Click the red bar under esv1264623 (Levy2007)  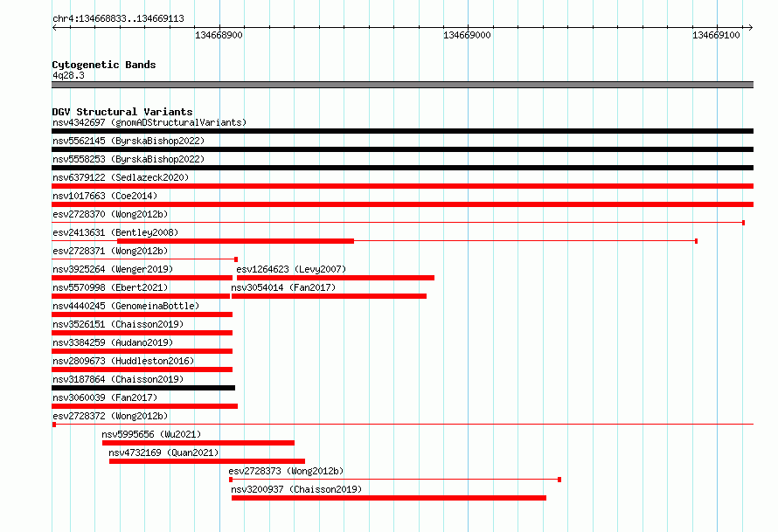click(x=336, y=278)
